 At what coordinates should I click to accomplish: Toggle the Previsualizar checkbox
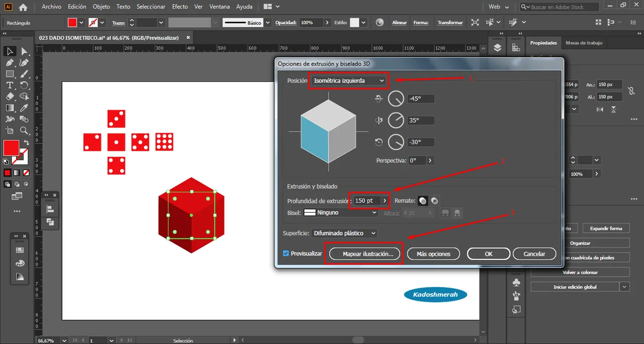click(x=286, y=253)
